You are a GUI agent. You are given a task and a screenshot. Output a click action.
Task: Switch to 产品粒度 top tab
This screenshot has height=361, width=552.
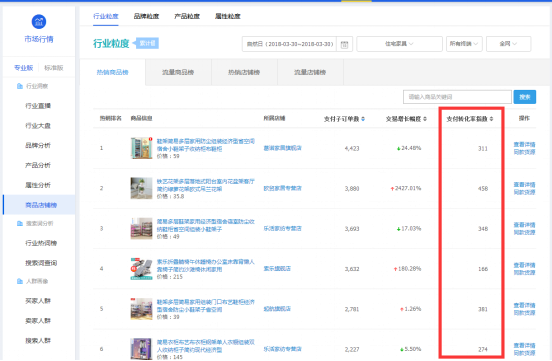pos(187,16)
